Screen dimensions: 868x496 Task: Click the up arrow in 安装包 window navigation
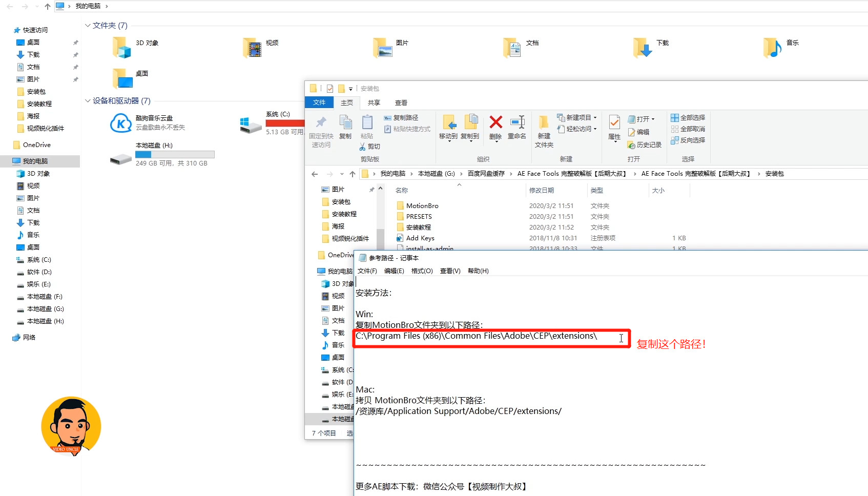(x=353, y=174)
